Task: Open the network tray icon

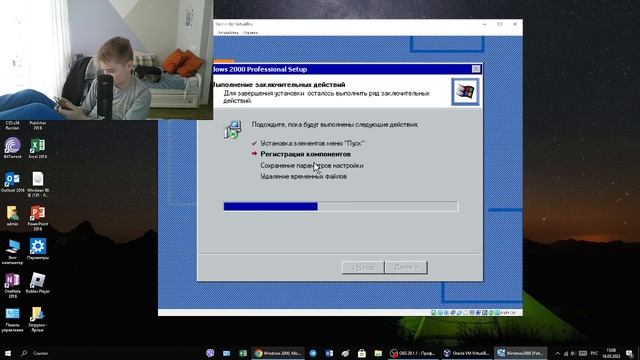Action: 566,353
